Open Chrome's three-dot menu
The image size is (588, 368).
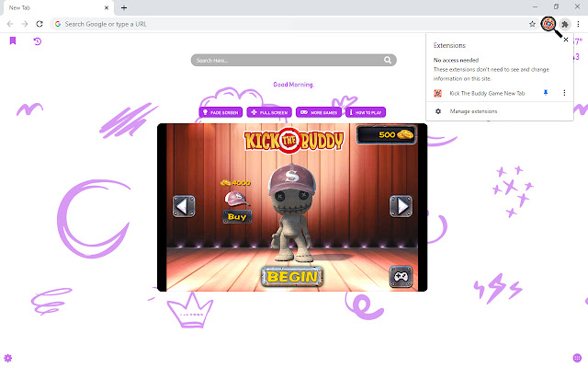tap(578, 24)
